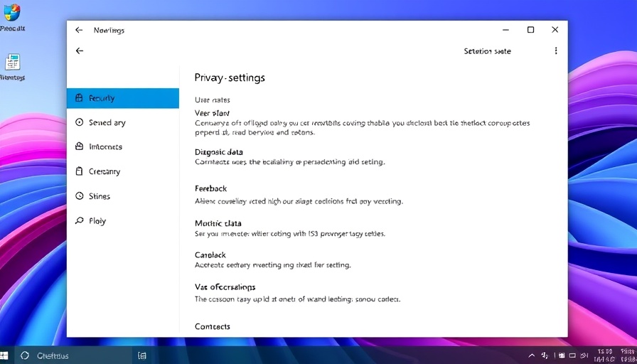Open the Sened ary sidebar item
The width and height of the screenshot is (637, 364).
(x=123, y=122)
